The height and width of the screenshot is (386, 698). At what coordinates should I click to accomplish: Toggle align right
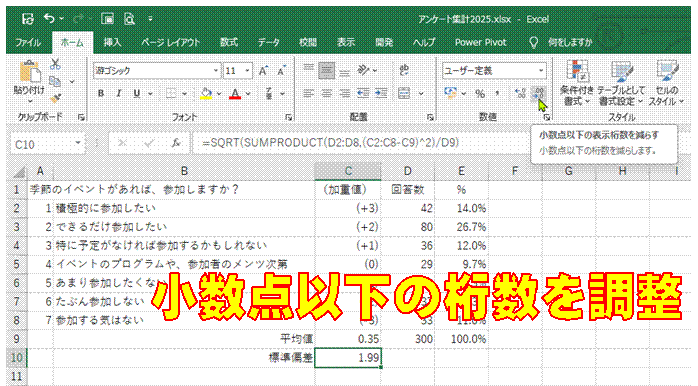pyautogui.click(x=345, y=93)
